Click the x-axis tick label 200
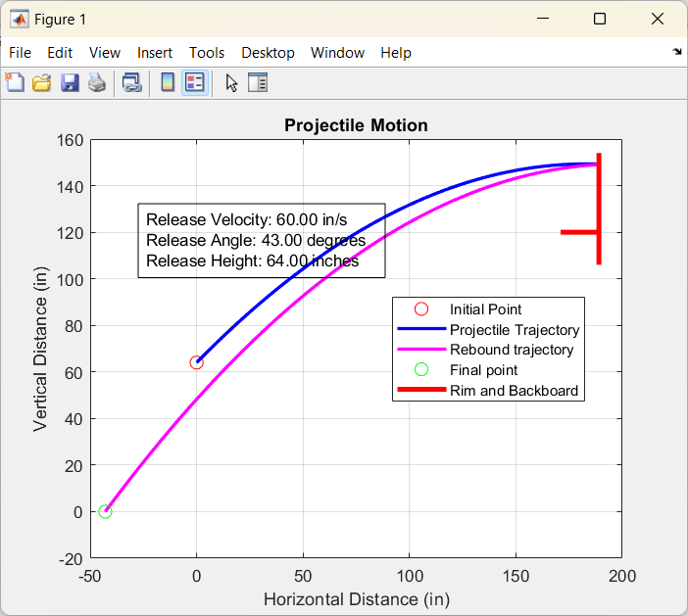The image size is (688, 616). point(621,576)
